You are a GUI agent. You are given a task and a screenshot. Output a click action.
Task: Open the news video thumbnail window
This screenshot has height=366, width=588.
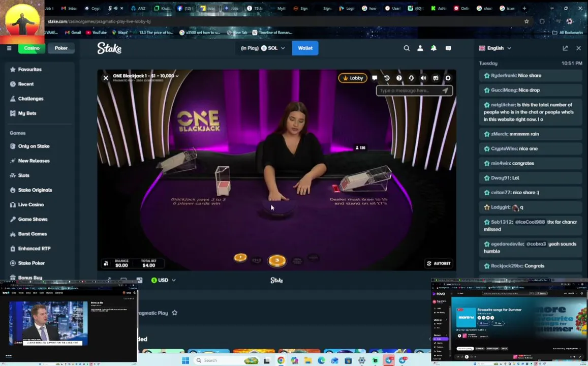coord(48,323)
